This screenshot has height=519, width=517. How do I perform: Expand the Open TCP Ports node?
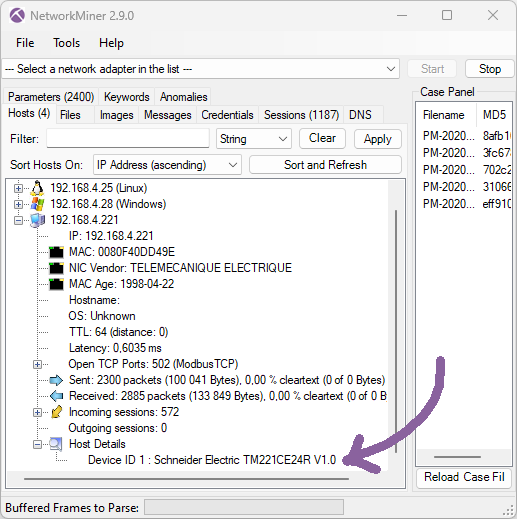click(37, 364)
